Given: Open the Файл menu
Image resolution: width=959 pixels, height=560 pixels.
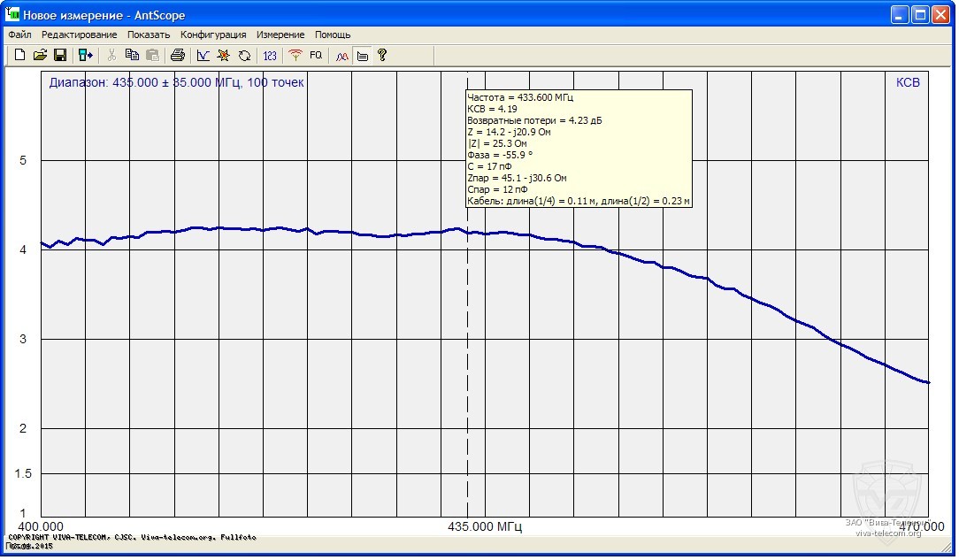Looking at the screenshot, I should coord(19,35).
